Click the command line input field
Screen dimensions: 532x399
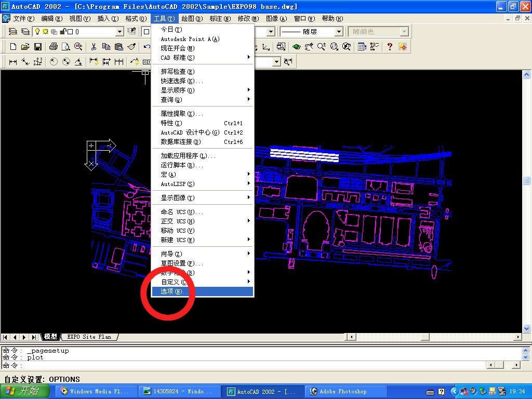click(x=244, y=365)
